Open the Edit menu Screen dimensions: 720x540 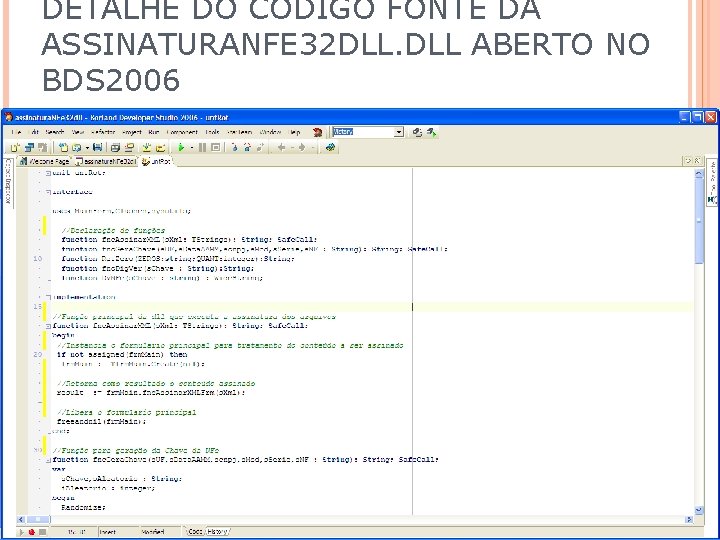(x=34, y=132)
